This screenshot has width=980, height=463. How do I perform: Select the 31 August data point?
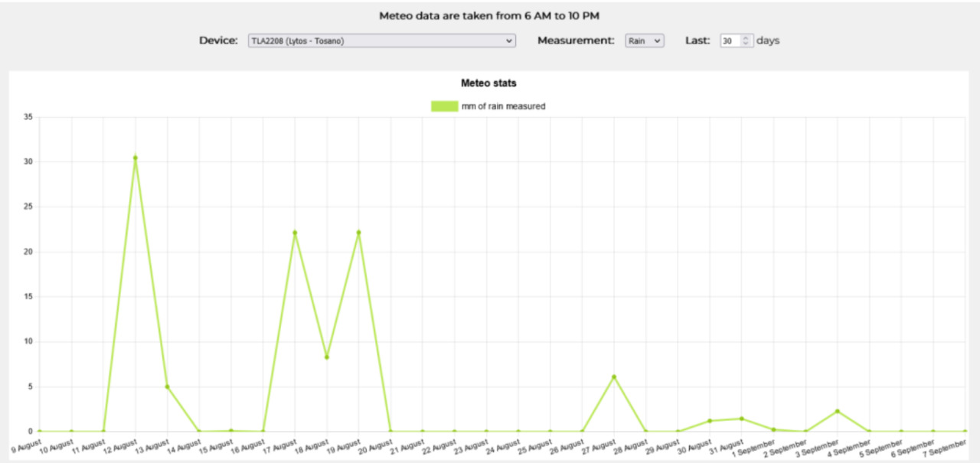pos(742,419)
